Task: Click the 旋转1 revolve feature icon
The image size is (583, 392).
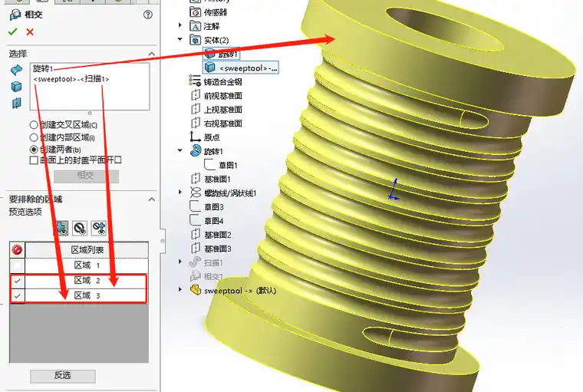Action: click(x=196, y=150)
